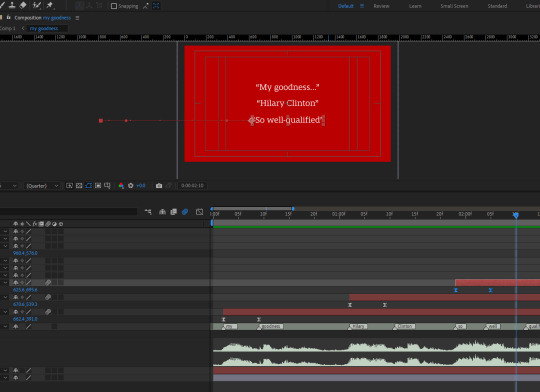Expand the bottom-most layer with lavender bar
The image size is (540, 392).
(x=5, y=378)
